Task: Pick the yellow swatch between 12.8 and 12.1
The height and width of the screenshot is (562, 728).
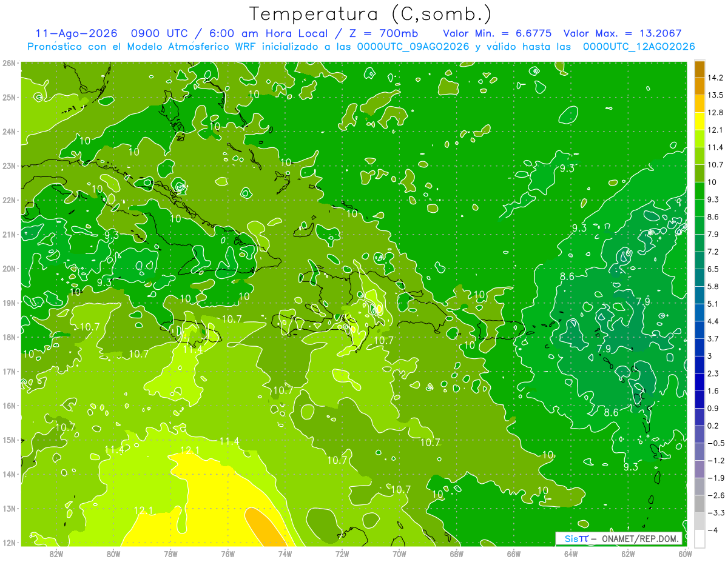Action: (x=699, y=121)
